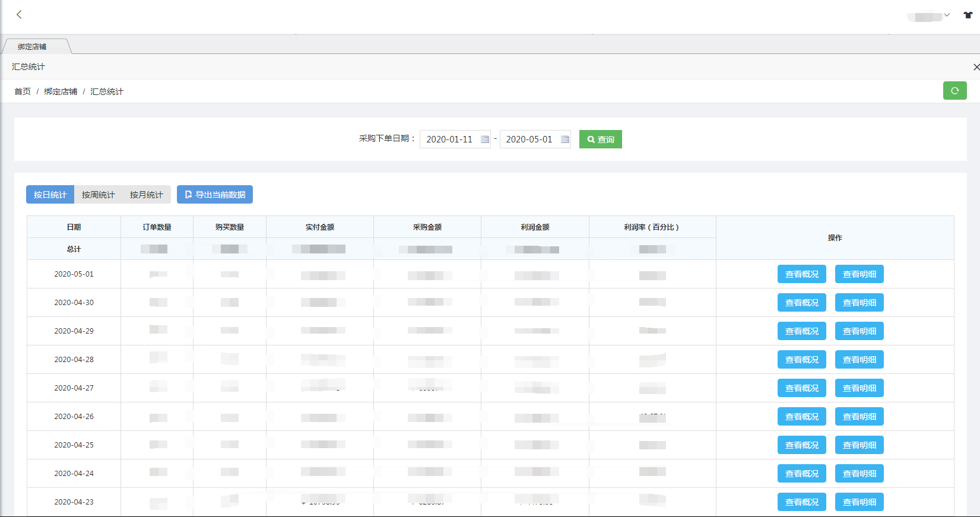
Task: Click the 利润率（百分比） column header
Action: pyautogui.click(x=652, y=227)
